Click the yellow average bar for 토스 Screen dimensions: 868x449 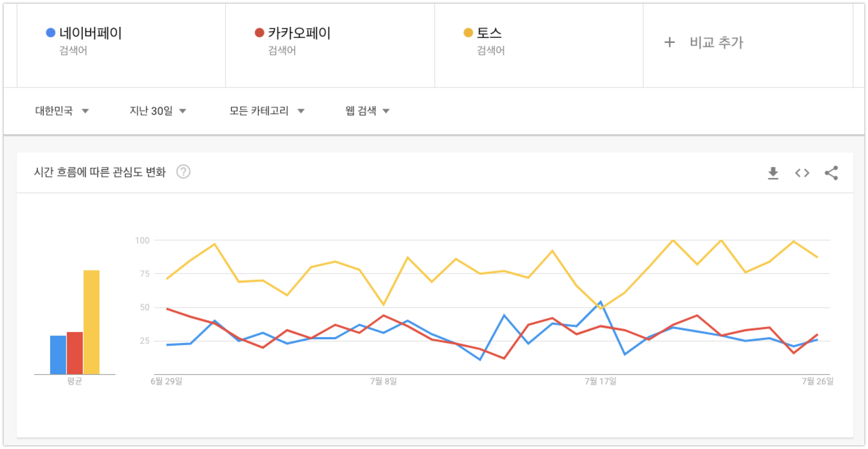(92, 322)
